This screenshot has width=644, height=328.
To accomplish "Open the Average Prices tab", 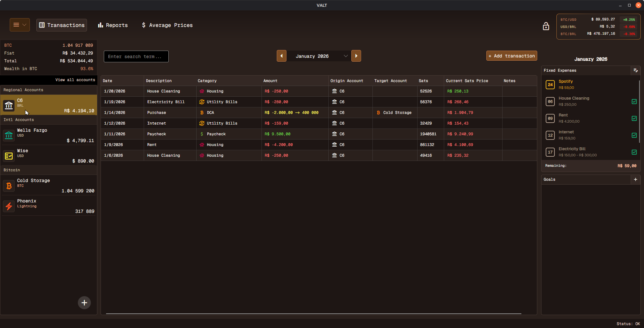I will (167, 25).
